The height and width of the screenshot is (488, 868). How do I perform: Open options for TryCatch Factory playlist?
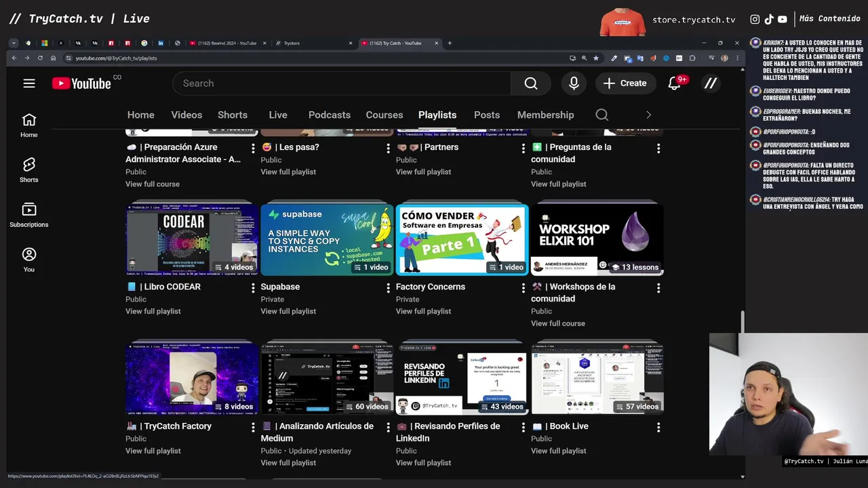[253, 427]
